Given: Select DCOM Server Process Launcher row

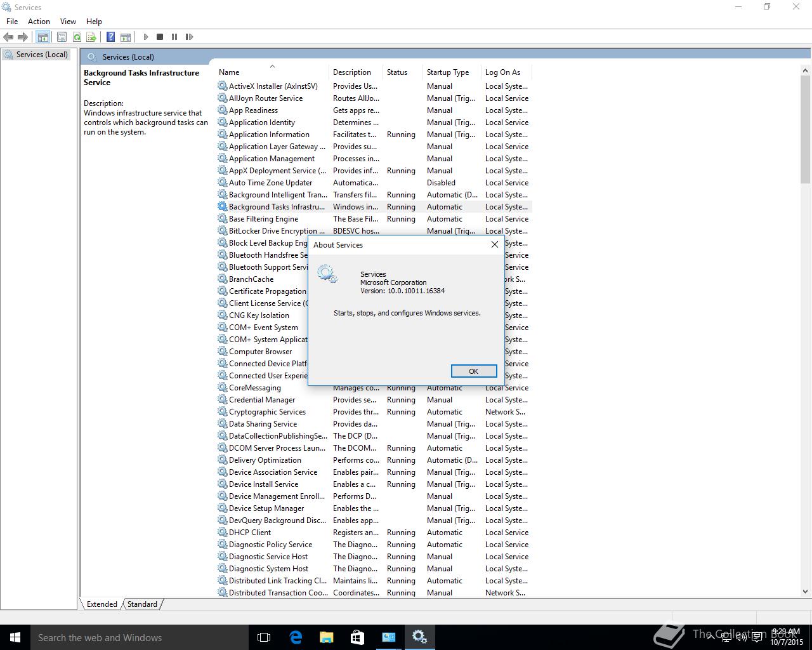Looking at the screenshot, I should coord(374,448).
